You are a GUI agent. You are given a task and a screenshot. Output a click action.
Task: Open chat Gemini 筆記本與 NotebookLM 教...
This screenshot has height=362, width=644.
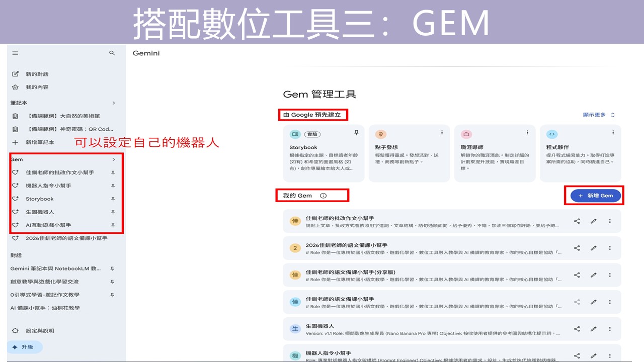55,268
